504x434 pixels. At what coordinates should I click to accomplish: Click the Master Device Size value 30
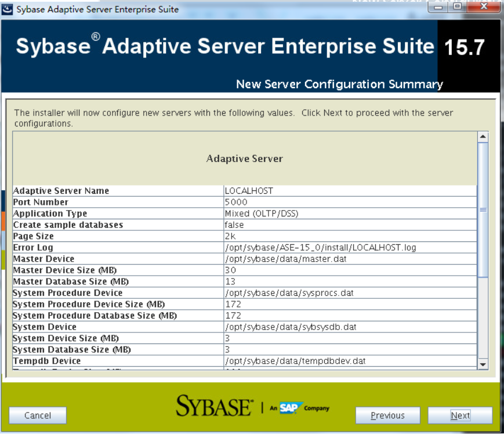pos(230,270)
